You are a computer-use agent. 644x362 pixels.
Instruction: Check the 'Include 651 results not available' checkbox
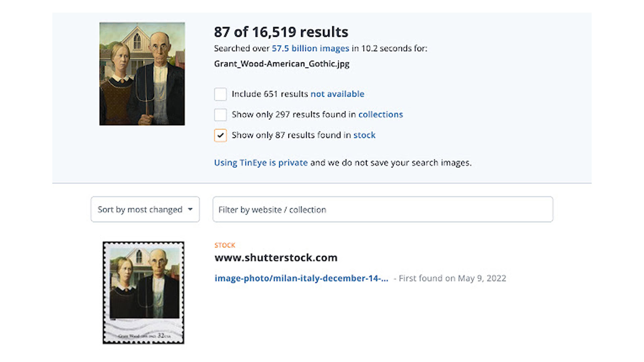click(220, 93)
